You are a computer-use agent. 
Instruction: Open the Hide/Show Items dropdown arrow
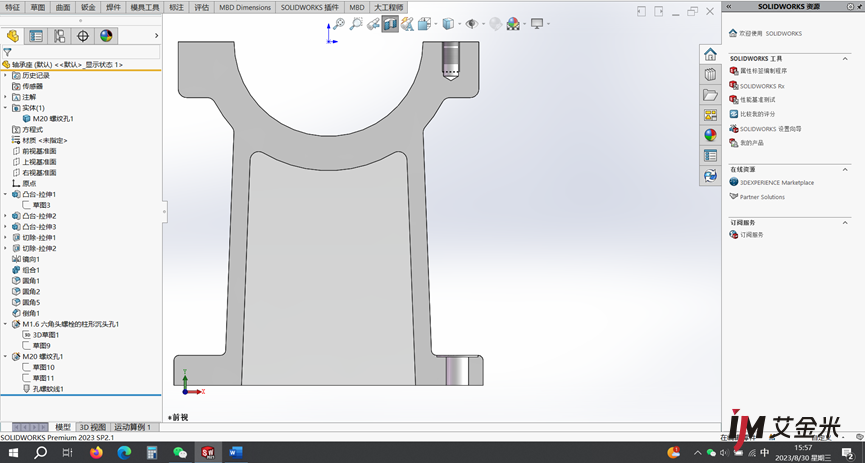tap(483, 24)
